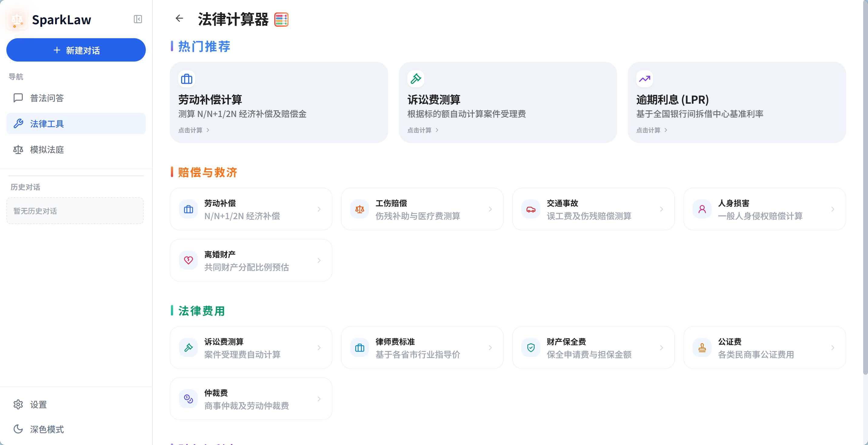Click text 共同财产分配比例预估
The image size is (868, 445).
pyautogui.click(x=247, y=267)
